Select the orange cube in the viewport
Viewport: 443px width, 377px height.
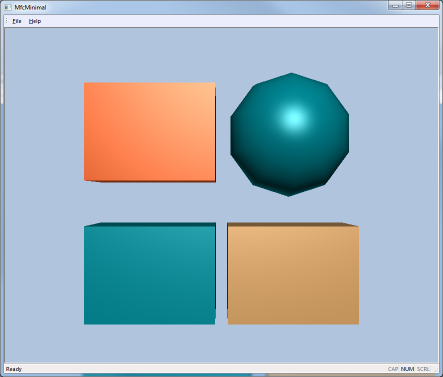150,132
